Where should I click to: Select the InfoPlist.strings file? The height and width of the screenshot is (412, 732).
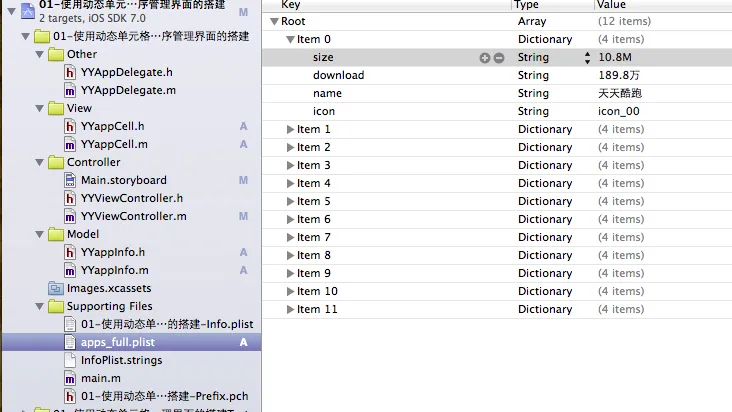(121, 360)
